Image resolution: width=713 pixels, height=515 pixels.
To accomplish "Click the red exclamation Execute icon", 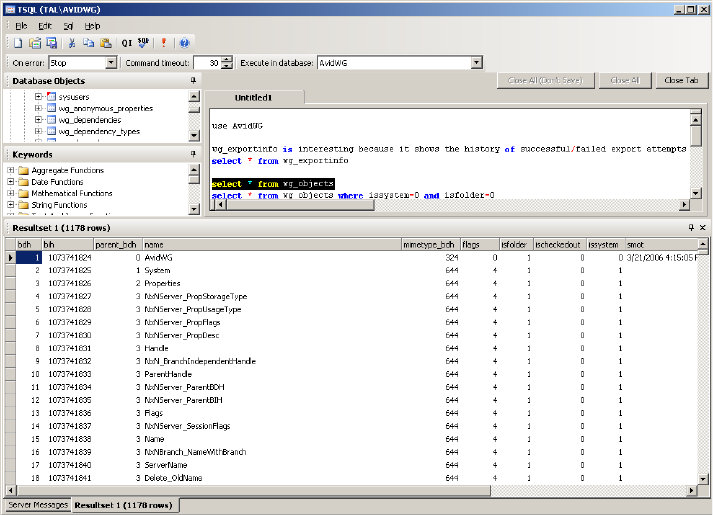I will point(164,43).
